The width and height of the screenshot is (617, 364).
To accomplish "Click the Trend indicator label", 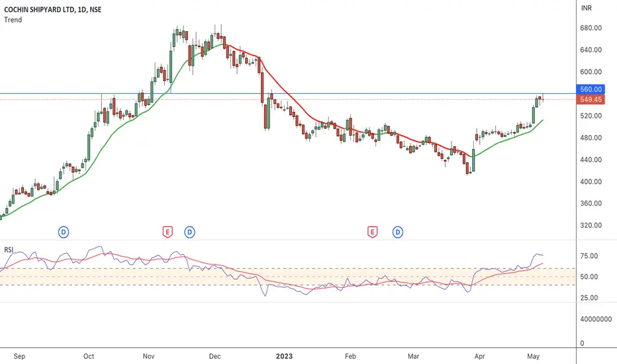I will tap(13, 20).
